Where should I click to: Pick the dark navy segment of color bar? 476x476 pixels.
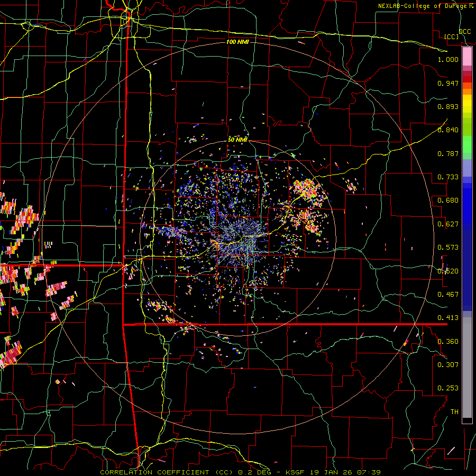click(467, 270)
